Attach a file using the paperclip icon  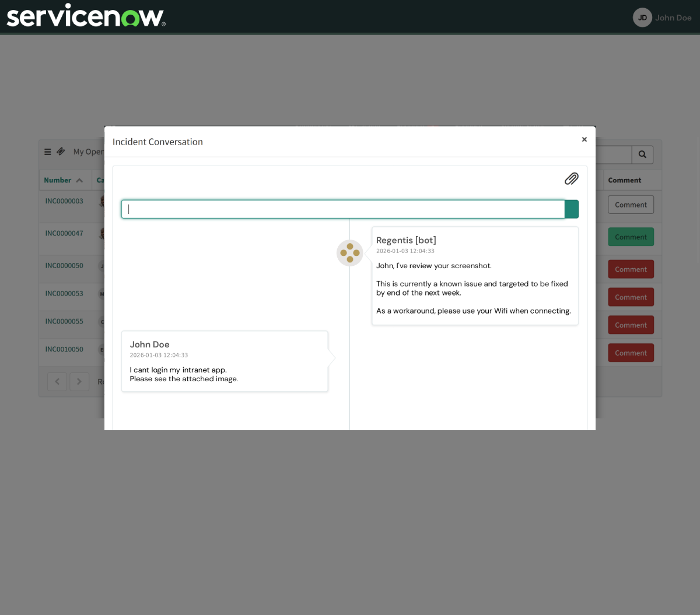[x=571, y=179]
